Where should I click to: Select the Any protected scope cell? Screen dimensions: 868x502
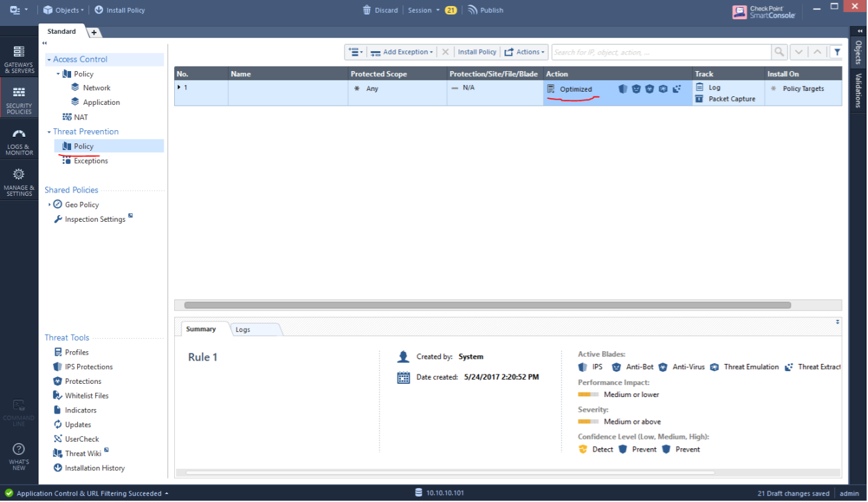tap(397, 92)
